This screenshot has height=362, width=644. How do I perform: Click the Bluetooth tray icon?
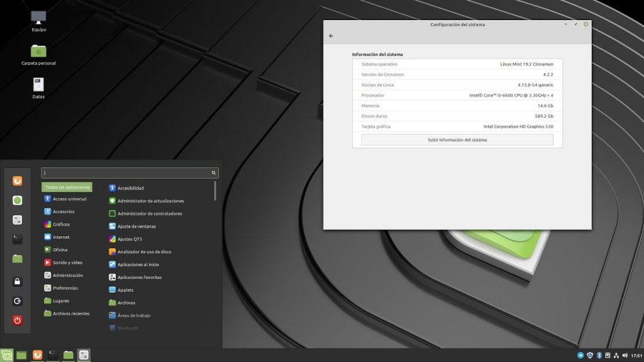click(x=599, y=356)
